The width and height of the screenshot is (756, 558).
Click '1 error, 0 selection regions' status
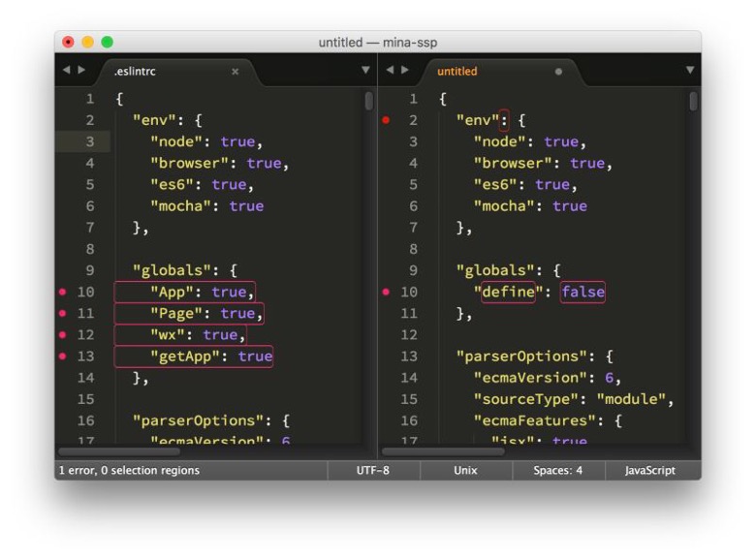pos(129,470)
